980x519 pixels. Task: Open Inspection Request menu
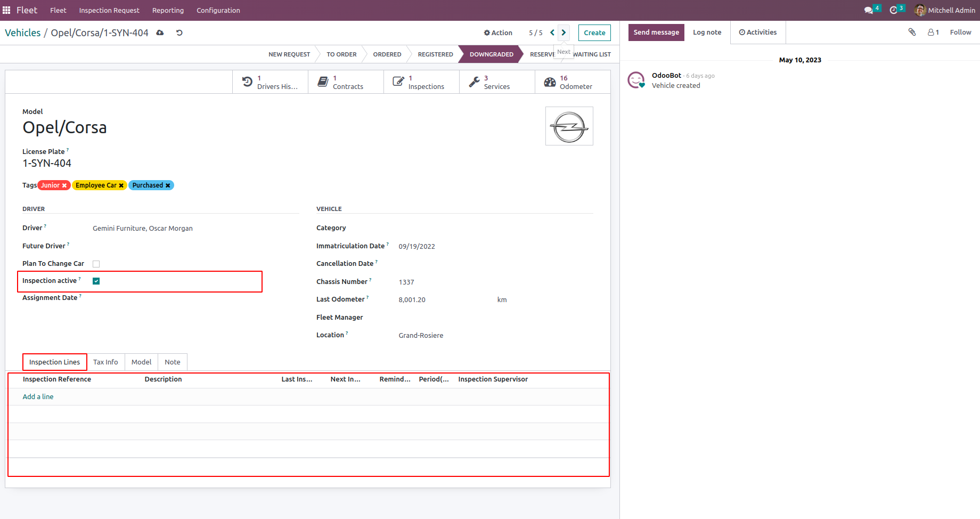tap(109, 10)
